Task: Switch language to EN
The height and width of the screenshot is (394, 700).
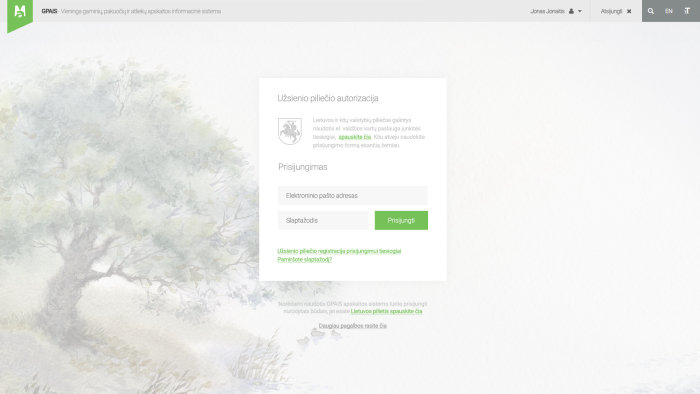Action: [669, 11]
